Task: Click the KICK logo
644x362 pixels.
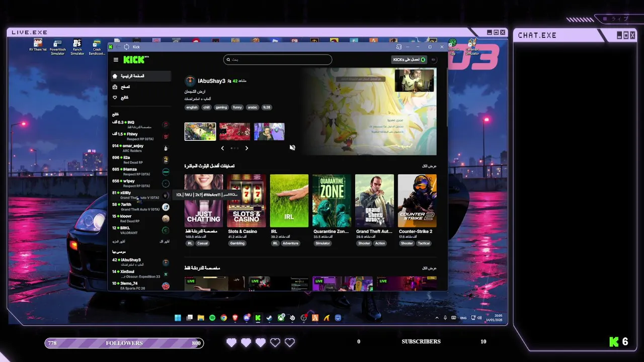Action: [x=136, y=60]
